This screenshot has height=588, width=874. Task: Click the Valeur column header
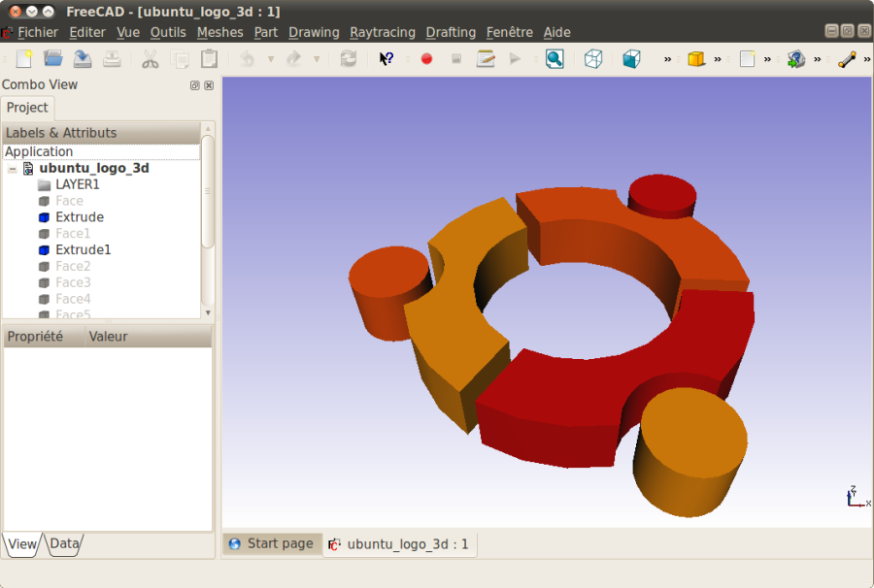(x=149, y=337)
